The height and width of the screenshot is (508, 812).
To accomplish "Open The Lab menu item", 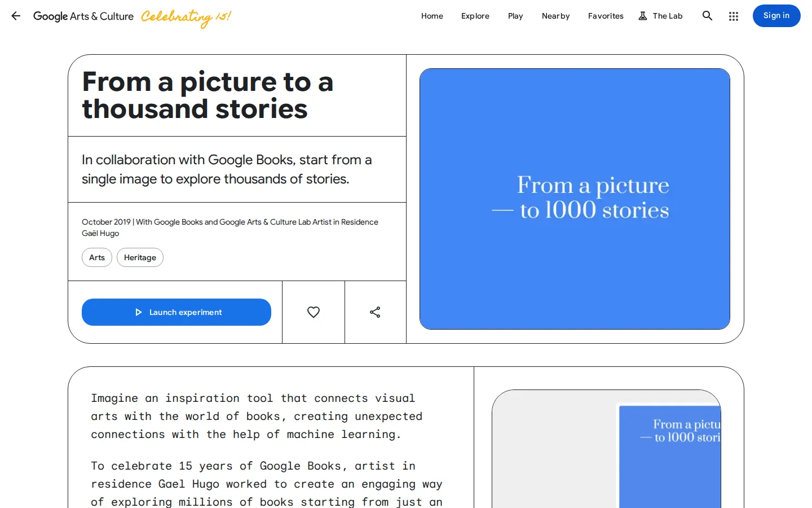I will pyautogui.click(x=660, y=16).
